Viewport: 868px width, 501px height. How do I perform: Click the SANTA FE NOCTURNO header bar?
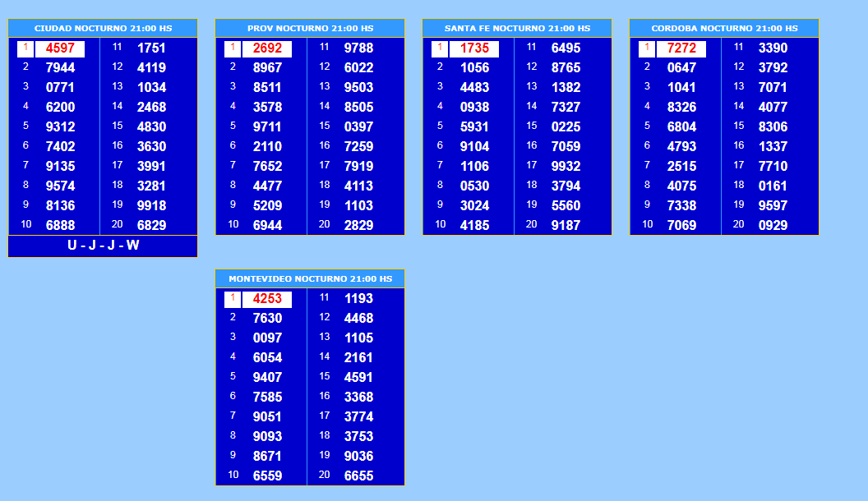517,28
